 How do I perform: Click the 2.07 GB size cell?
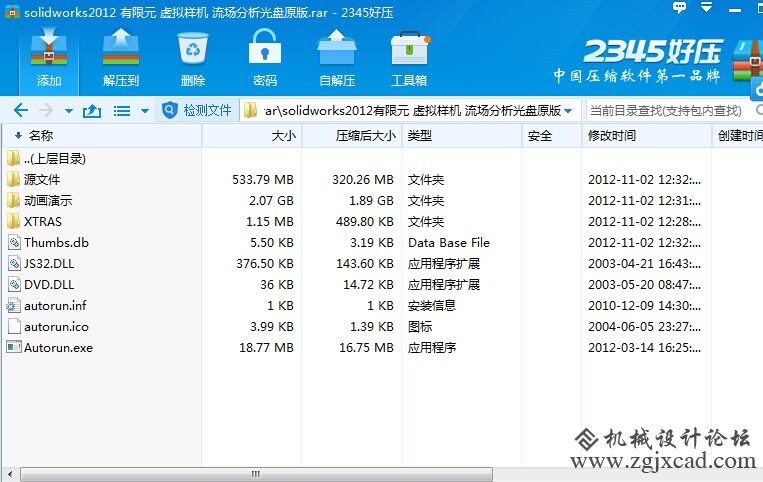click(x=271, y=200)
